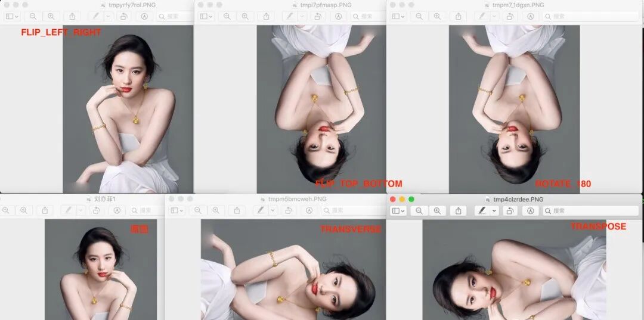This screenshot has height=320, width=644.
Task: Zoom in on the 刘亦菲1 window
Action: (x=24, y=210)
